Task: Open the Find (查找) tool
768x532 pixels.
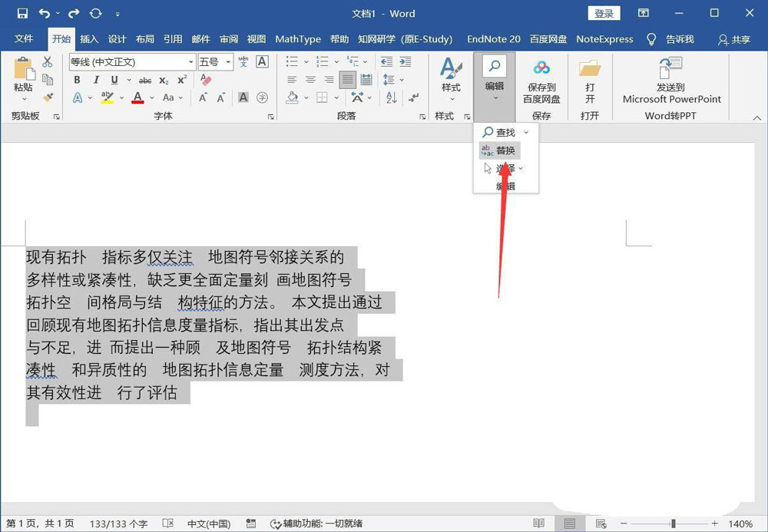Action: coord(502,132)
